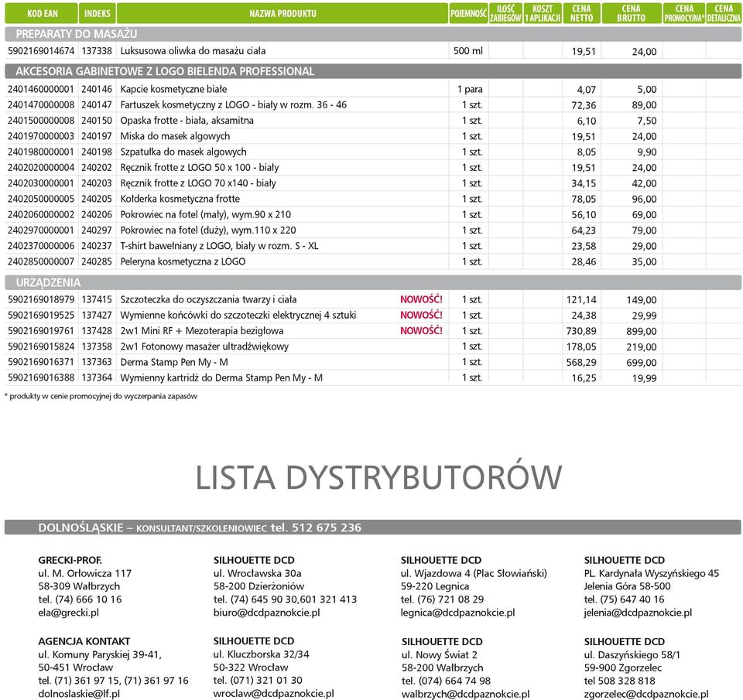Click GRECKI-PROF. distributor name

(70, 560)
